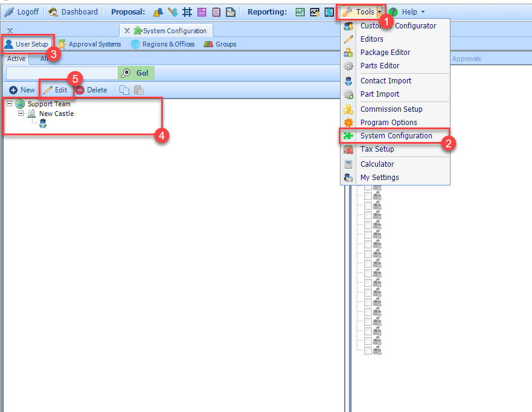The image size is (532, 412).
Task: Click the Tools wrench button
Action: [358, 12]
